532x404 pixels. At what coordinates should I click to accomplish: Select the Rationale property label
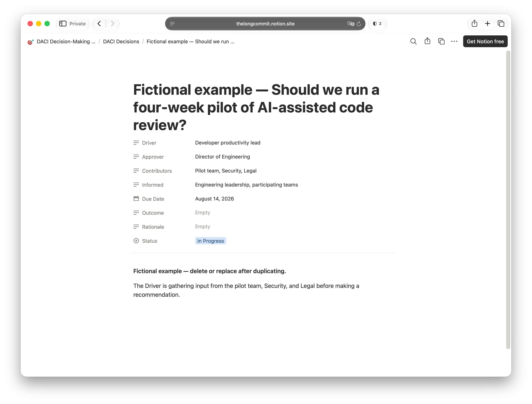[x=153, y=227]
